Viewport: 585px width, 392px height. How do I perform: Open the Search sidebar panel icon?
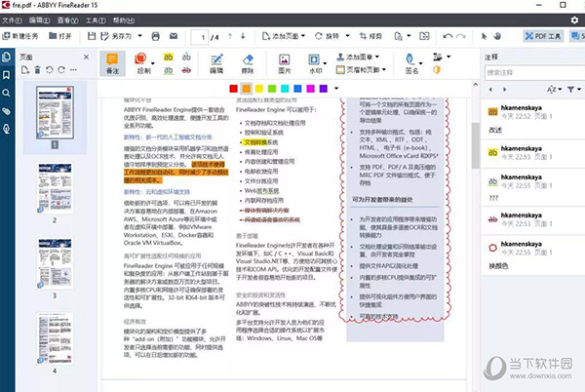pos(7,93)
